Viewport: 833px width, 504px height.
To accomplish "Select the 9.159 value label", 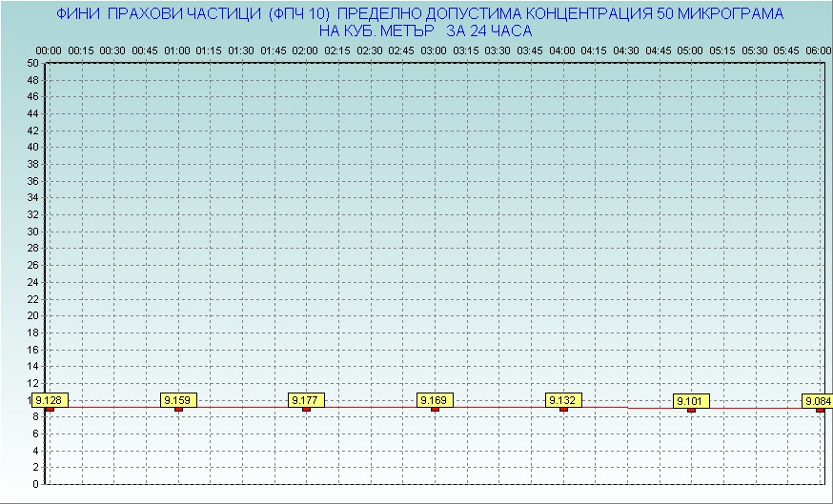I will click(178, 400).
